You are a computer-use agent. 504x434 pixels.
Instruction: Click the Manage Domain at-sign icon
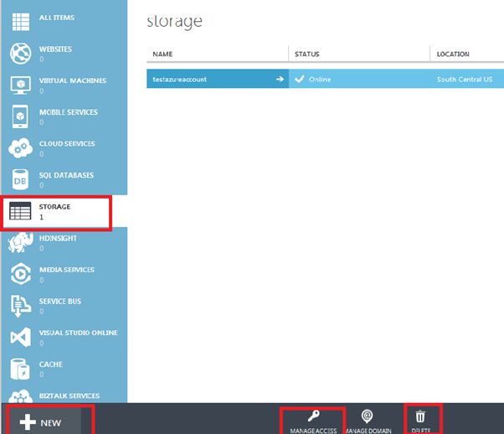367,416
